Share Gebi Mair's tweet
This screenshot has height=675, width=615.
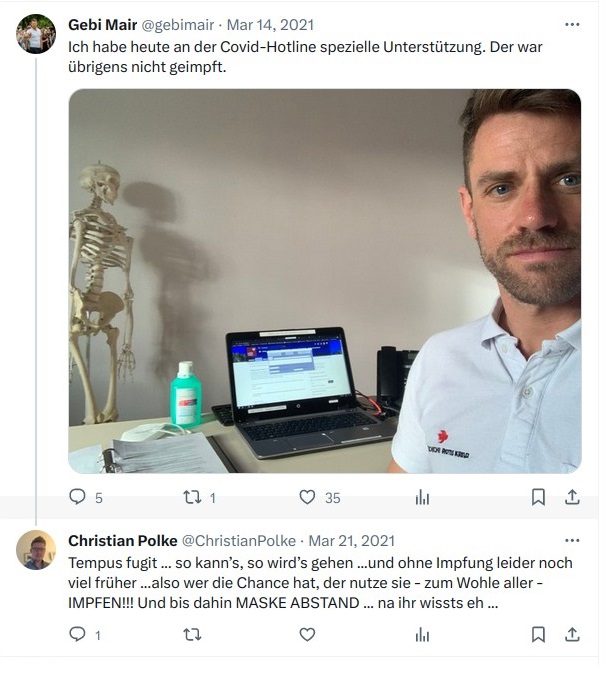click(572, 497)
